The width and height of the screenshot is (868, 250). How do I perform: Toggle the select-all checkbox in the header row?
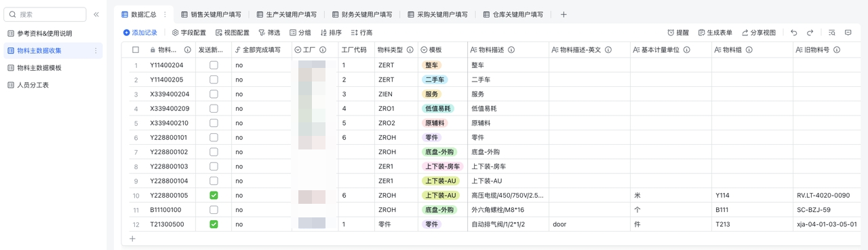tap(136, 50)
